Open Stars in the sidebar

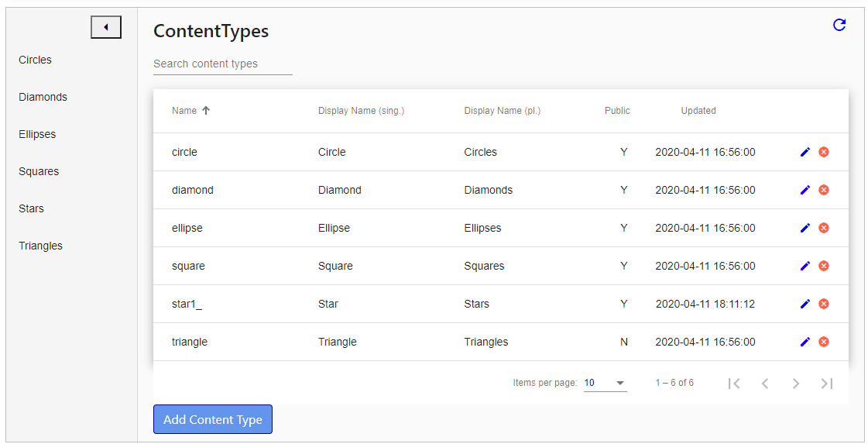click(32, 208)
